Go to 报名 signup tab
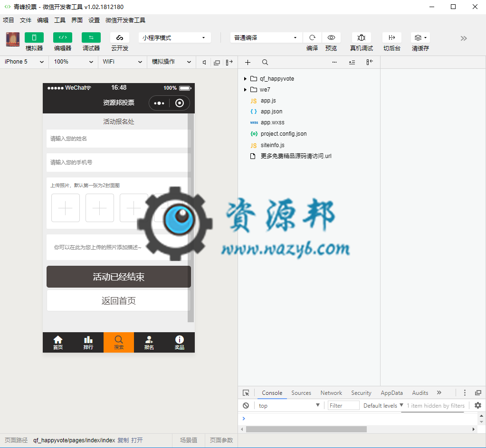This screenshot has width=486, height=448. coord(149,343)
